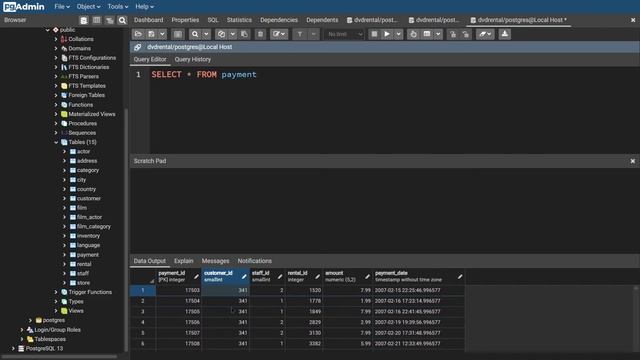
Task: Click the Save Data Changes icon
Action: tap(178, 34)
